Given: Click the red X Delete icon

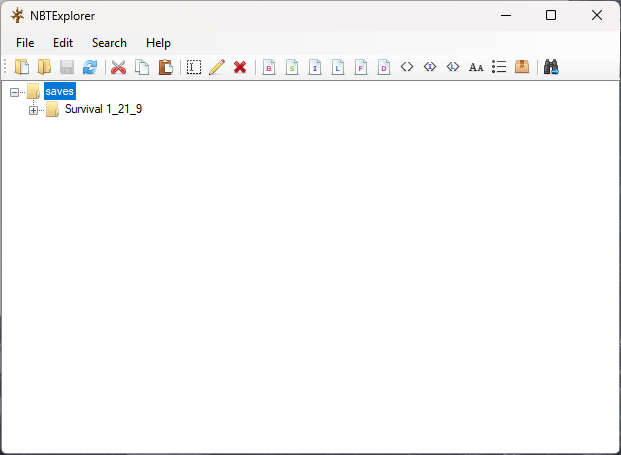Looking at the screenshot, I should [x=240, y=67].
